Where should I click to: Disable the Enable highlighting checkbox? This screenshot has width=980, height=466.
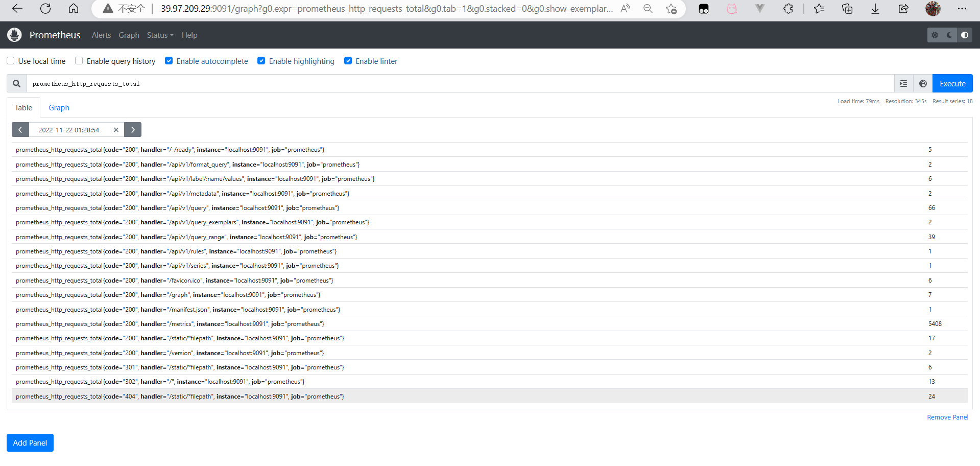click(261, 61)
